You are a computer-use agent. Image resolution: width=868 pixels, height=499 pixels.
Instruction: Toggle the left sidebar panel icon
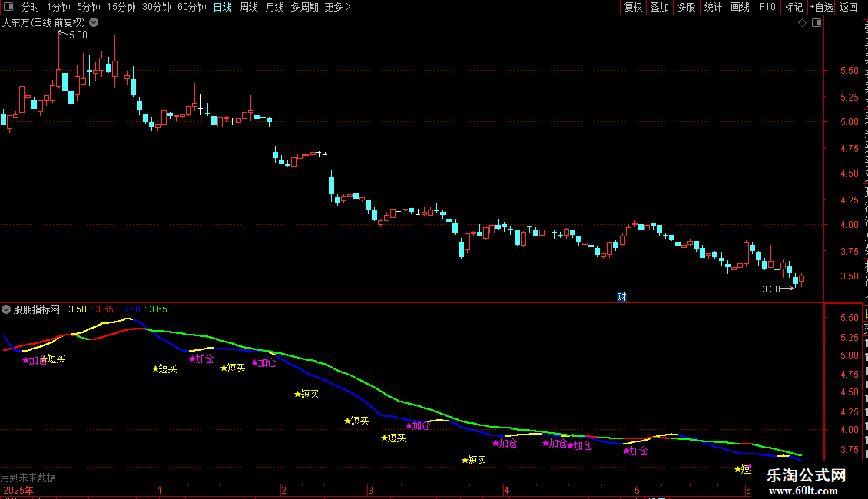click(8, 7)
